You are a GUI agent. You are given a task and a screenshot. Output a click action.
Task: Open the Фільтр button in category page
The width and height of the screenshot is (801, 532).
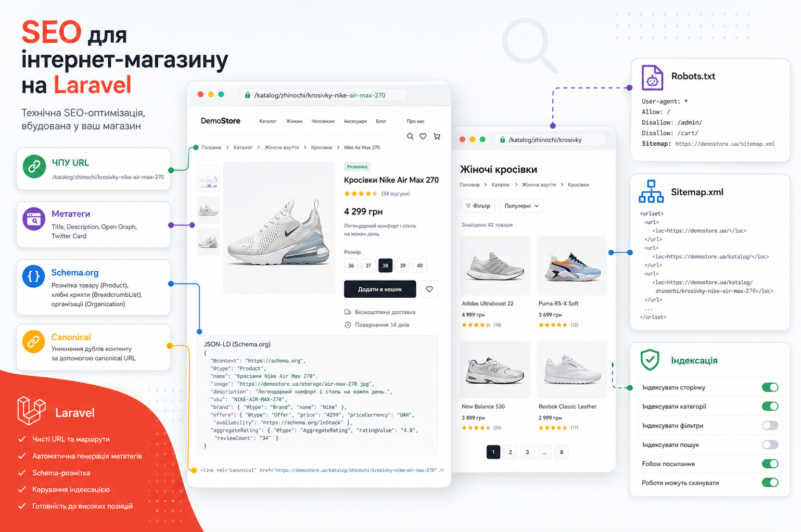(x=478, y=206)
